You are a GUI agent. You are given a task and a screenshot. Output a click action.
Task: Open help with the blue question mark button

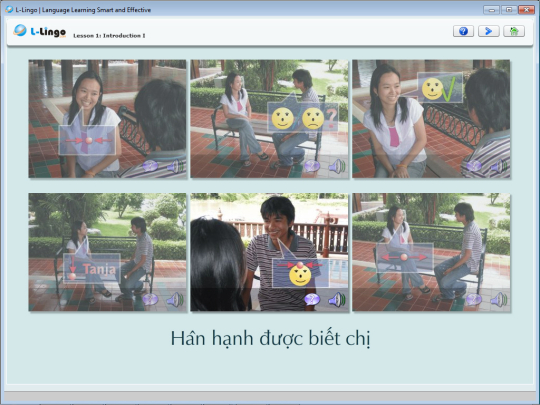(463, 31)
